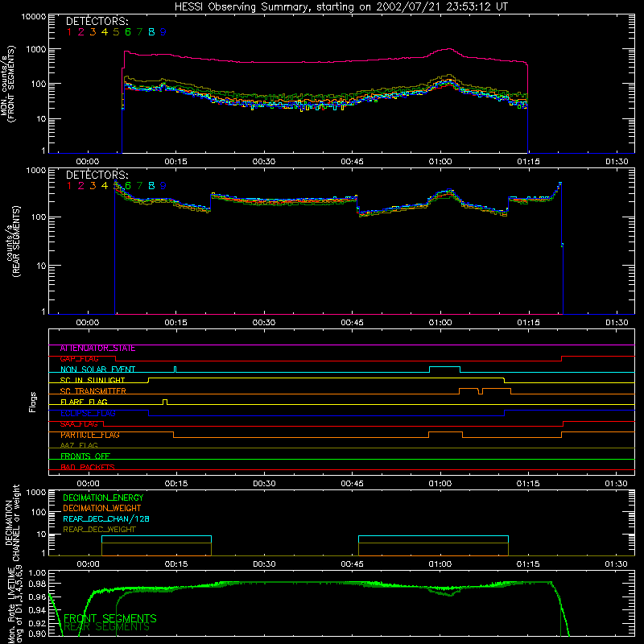Click the first cyan REAR_DEC_CHAN plateau near 00:10
Image resolution: width=644 pixels, height=644 pixels.
156,536
